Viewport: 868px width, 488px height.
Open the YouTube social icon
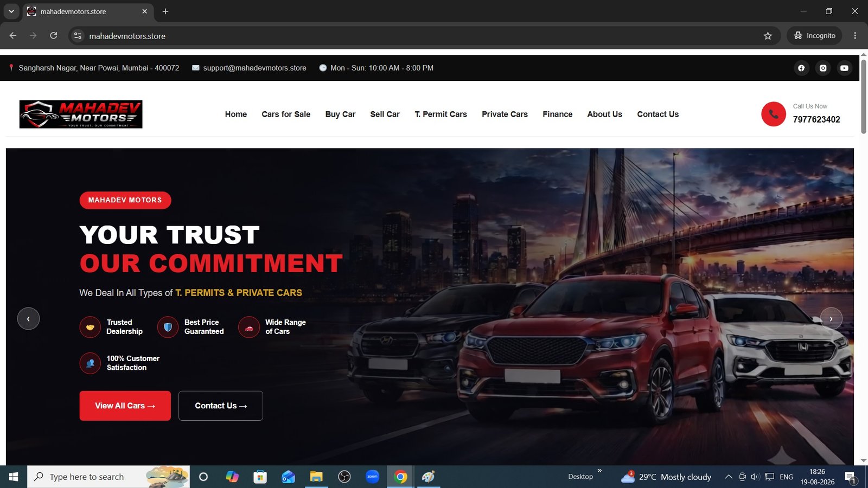tap(844, 68)
